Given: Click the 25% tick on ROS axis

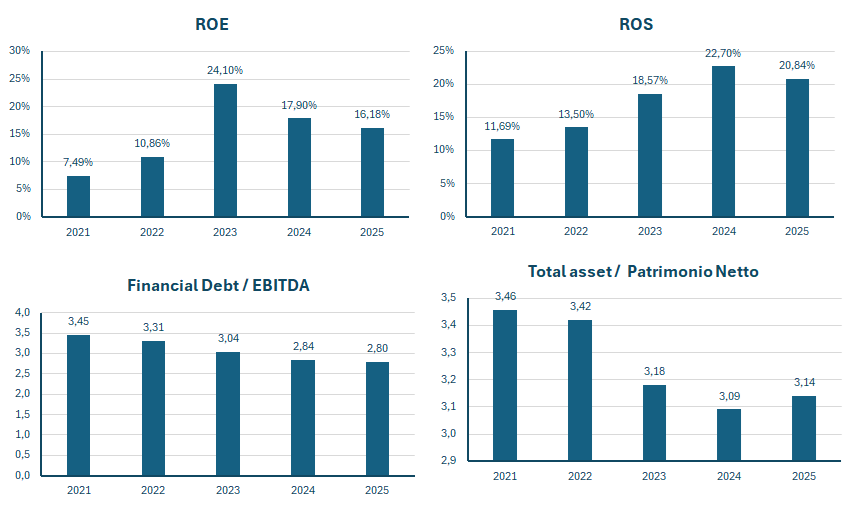Looking at the screenshot, I should (444, 51).
